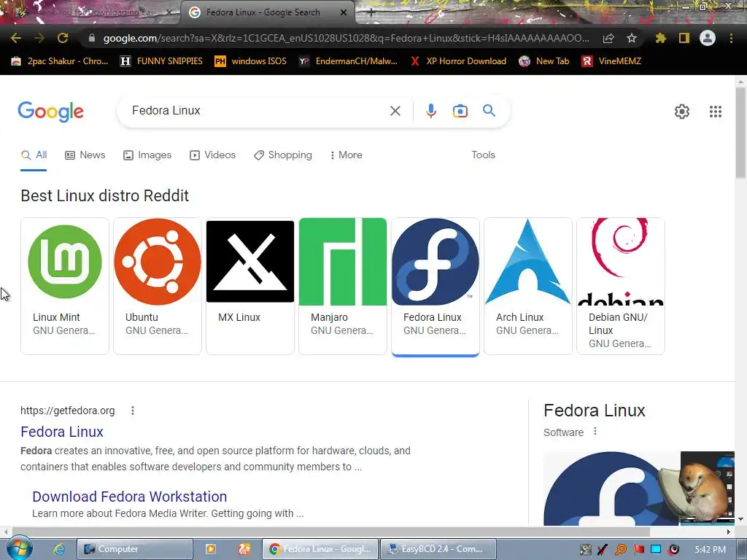
Task: Open the EndermanCH/Malw... bookmark
Action: pyautogui.click(x=348, y=61)
